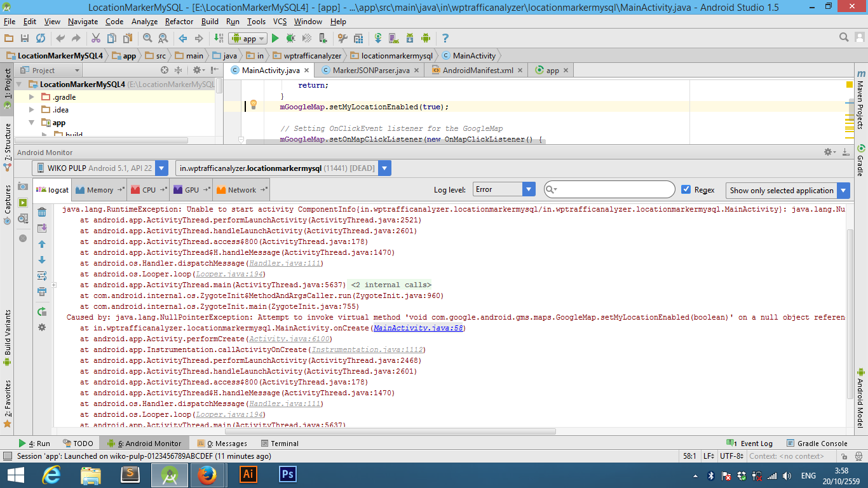Click Down the stack trace arrow icon

pyautogui.click(x=42, y=260)
